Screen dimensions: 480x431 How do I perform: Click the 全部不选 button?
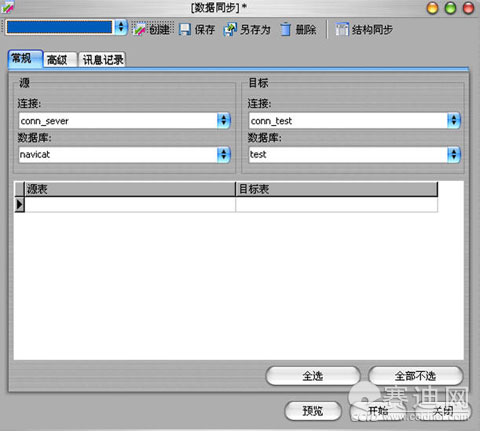click(x=415, y=376)
